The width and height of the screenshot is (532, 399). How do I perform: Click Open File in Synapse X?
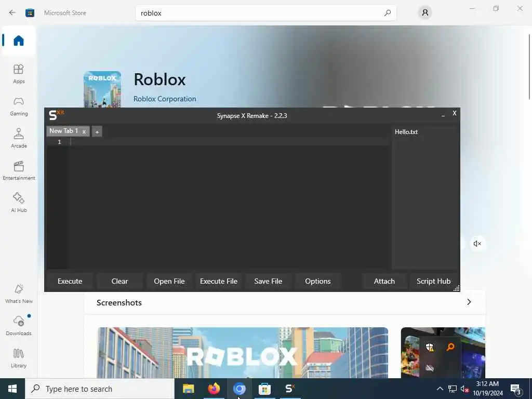coord(169,281)
